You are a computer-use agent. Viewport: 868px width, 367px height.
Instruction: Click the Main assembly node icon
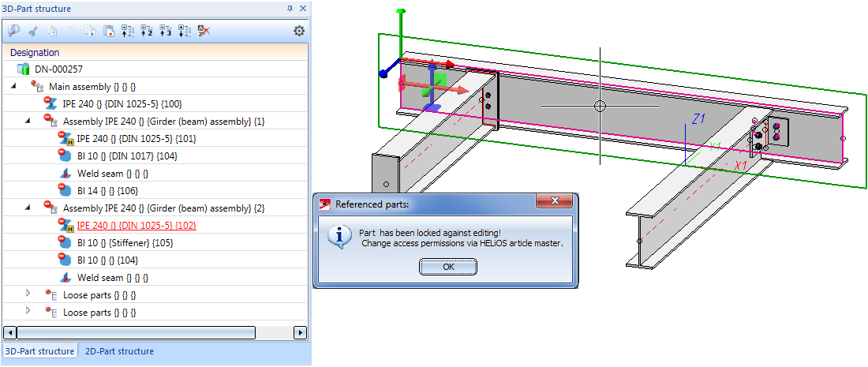pos(37,86)
